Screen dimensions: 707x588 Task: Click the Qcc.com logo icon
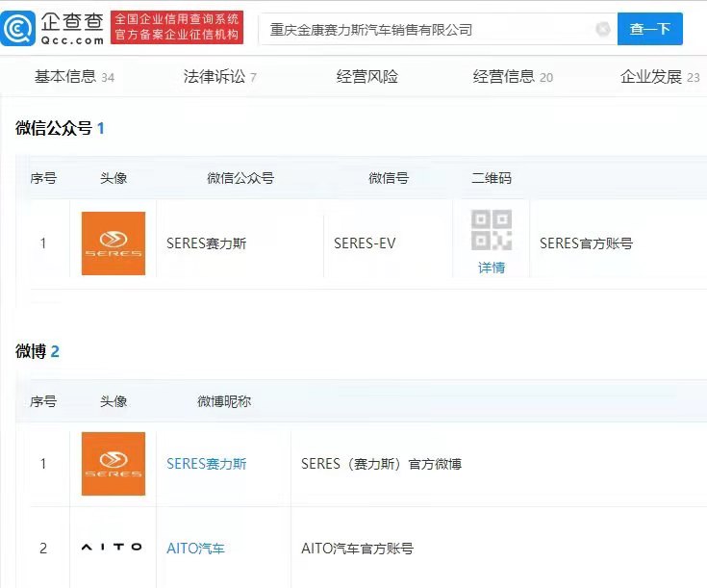17,29
